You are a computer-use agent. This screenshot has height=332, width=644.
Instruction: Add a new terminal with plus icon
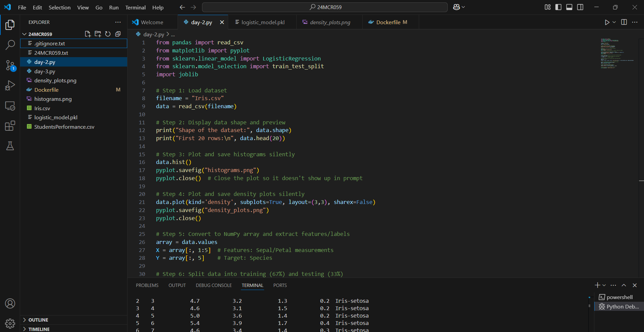(597, 285)
